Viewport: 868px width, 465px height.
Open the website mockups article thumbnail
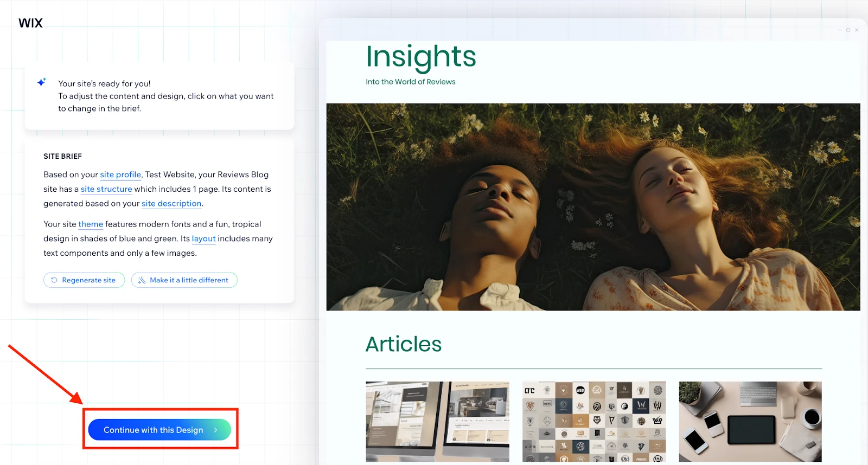(x=438, y=422)
